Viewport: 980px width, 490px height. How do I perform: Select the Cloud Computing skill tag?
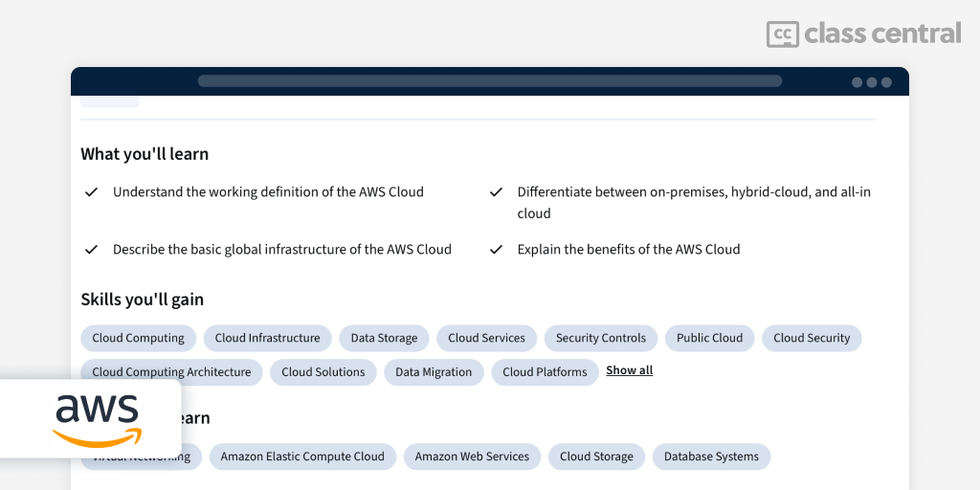click(x=138, y=338)
